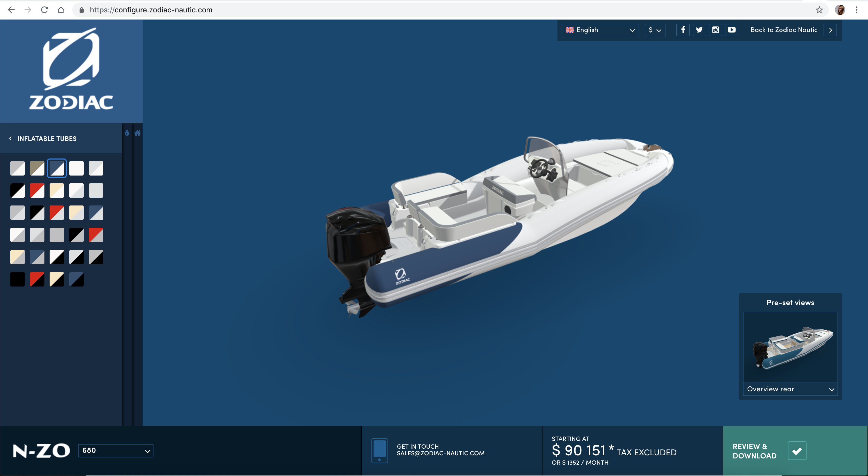Open Zodiac's Facebook page icon

683,30
